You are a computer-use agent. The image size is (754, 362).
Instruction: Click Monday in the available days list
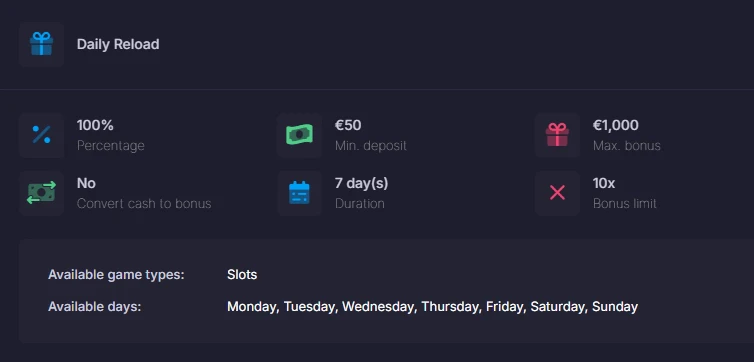tap(253, 307)
